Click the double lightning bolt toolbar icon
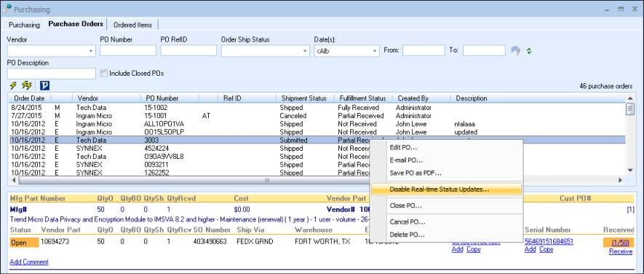 point(27,85)
